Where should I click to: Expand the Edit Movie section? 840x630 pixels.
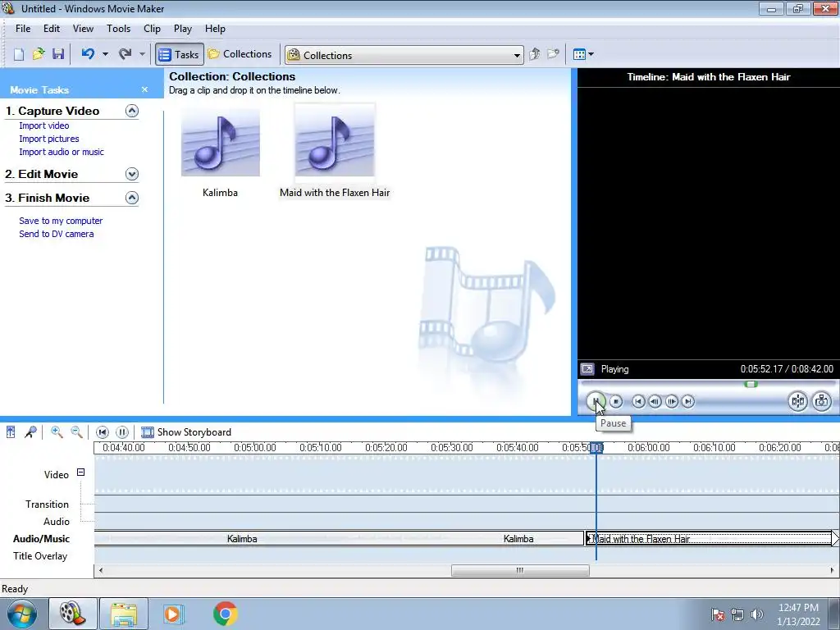[132, 174]
